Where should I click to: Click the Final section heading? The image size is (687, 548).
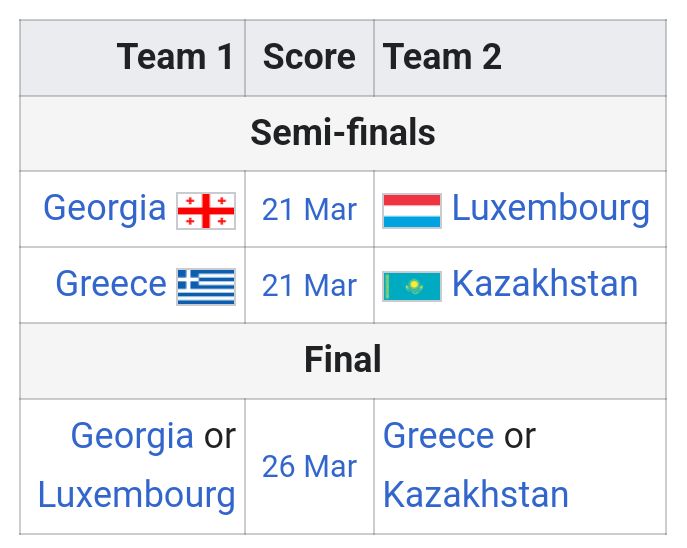click(343, 361)
